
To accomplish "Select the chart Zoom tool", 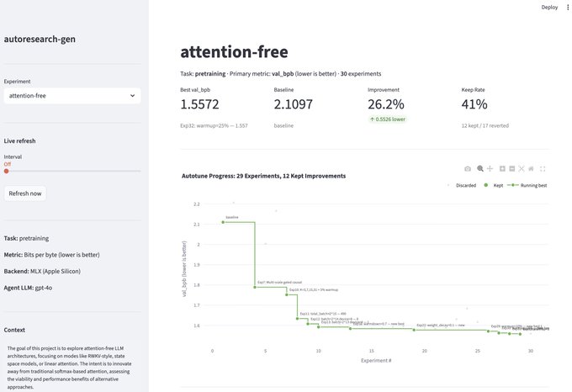I will pyautogui.click(x=480, y=168).
